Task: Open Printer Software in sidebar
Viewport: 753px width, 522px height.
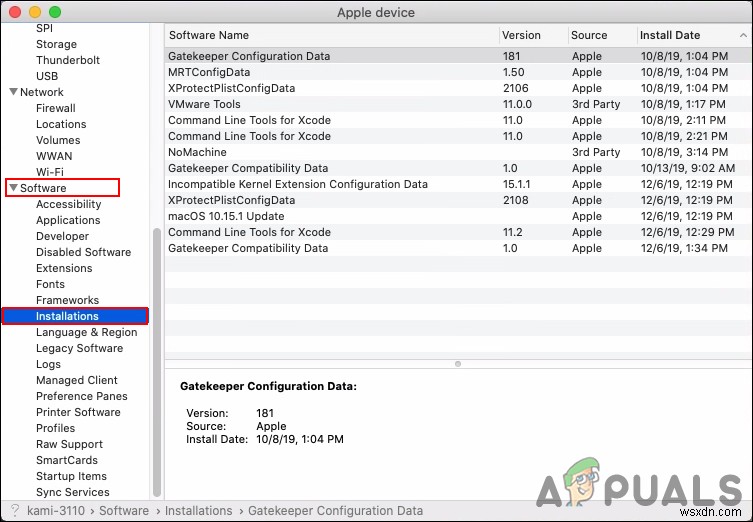Action: (78, 412)
